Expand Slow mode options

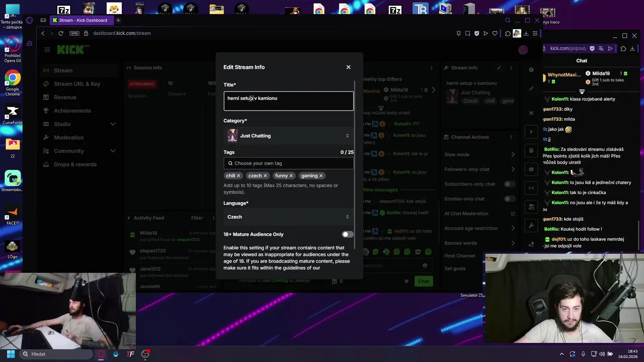(x=513, y=154)
